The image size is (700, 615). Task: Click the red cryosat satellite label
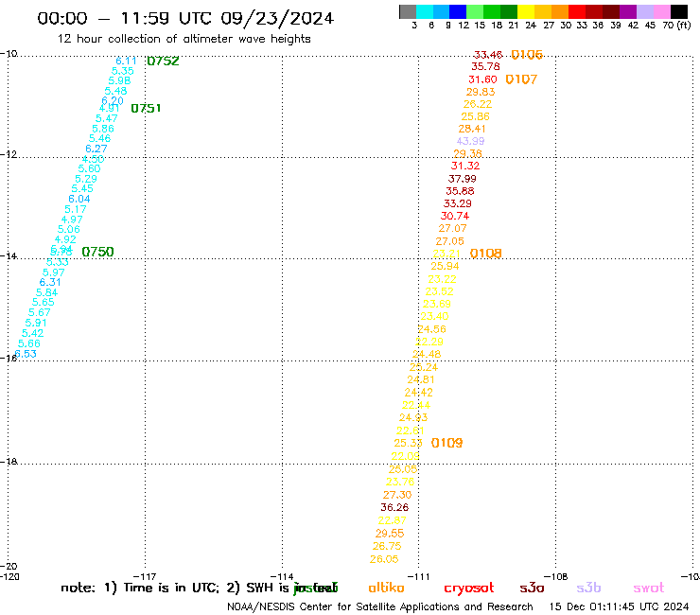469,589
